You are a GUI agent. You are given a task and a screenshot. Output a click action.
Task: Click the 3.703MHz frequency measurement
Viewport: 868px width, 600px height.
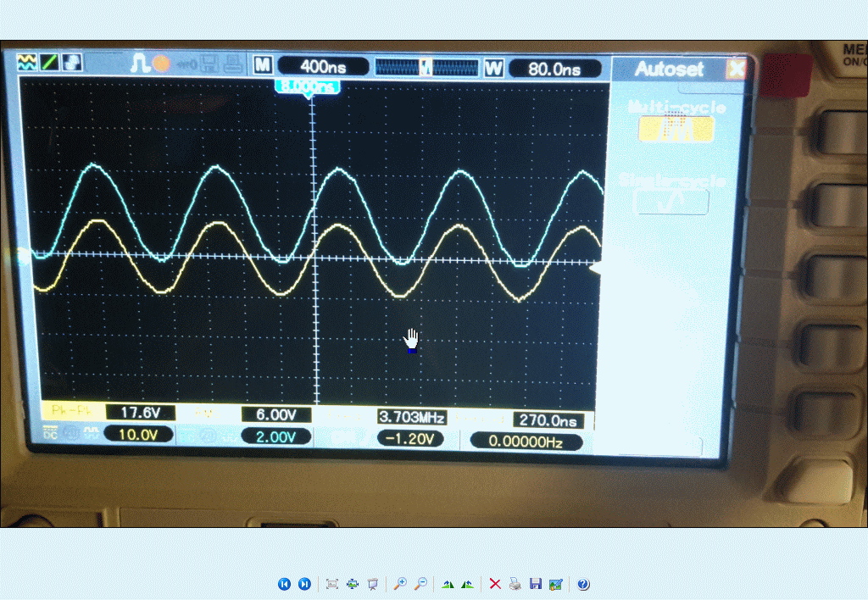pos(411,416)
